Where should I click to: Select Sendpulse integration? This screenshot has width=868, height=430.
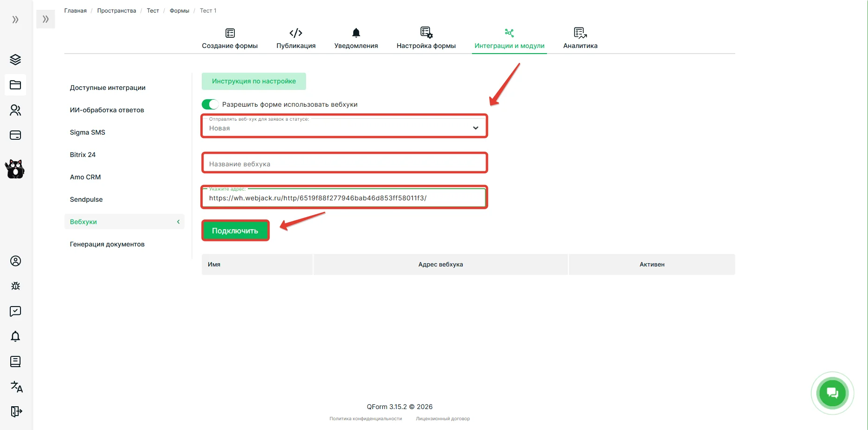[x=86, y=199]
